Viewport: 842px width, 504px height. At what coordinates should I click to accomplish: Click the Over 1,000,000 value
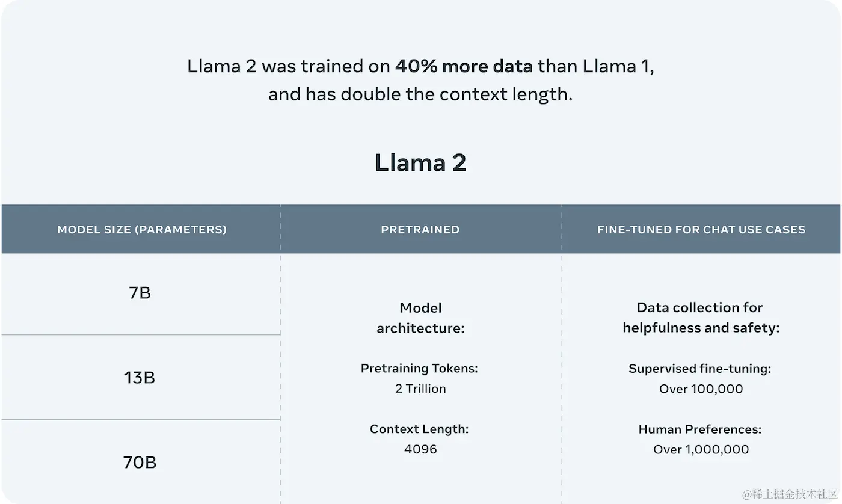(701, 449)
